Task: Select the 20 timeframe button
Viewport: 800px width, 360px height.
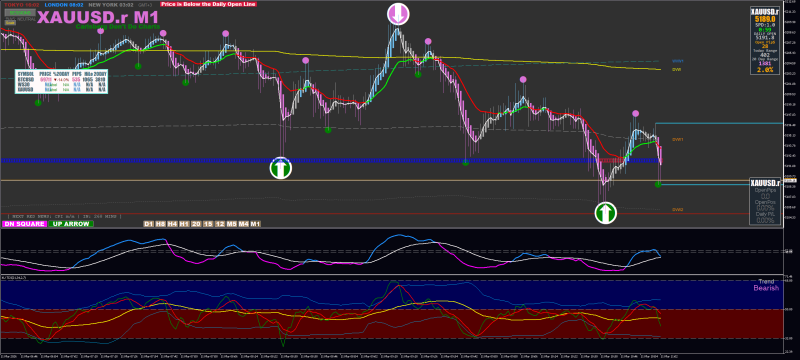Action: (x=196, y=224)
